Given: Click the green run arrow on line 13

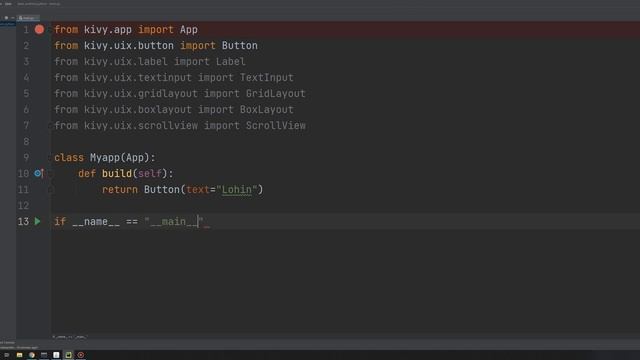Looking at the screenshot, I should (x=37, y=221).
